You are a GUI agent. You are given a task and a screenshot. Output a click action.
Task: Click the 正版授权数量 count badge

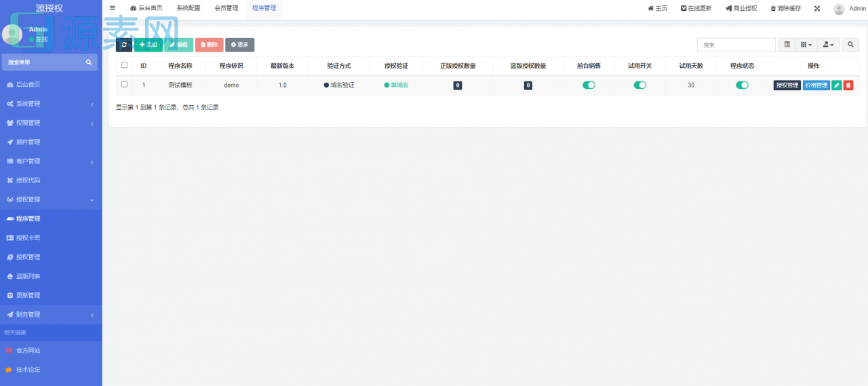[458, 85]
